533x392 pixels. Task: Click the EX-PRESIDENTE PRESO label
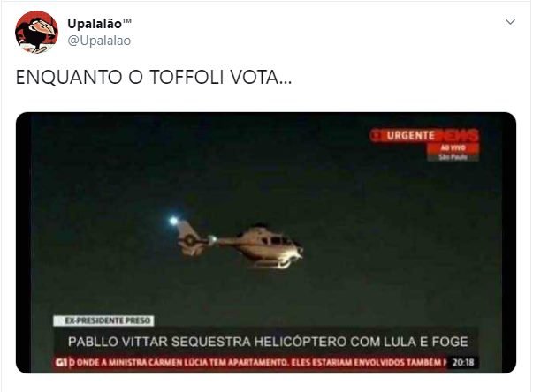click(x=103, y=320)
